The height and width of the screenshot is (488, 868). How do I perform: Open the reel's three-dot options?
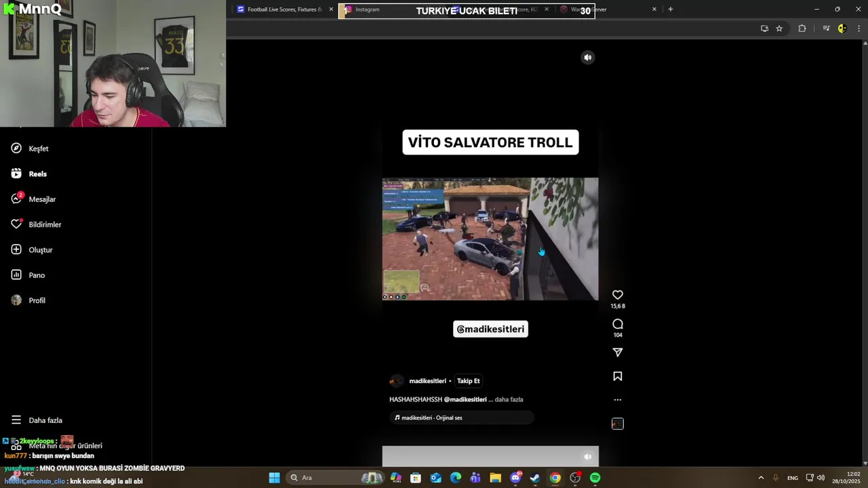pyautogui.click(x=618, y=400)
